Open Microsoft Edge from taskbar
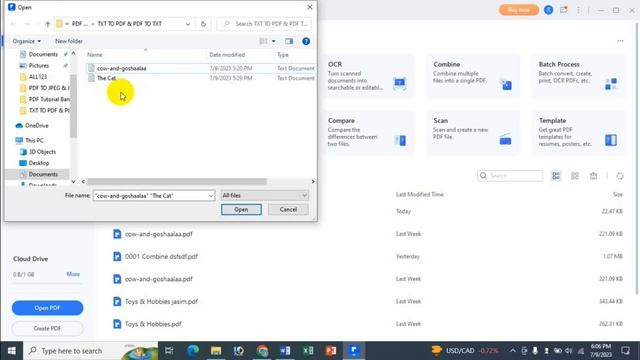 (x=193, y=351)
